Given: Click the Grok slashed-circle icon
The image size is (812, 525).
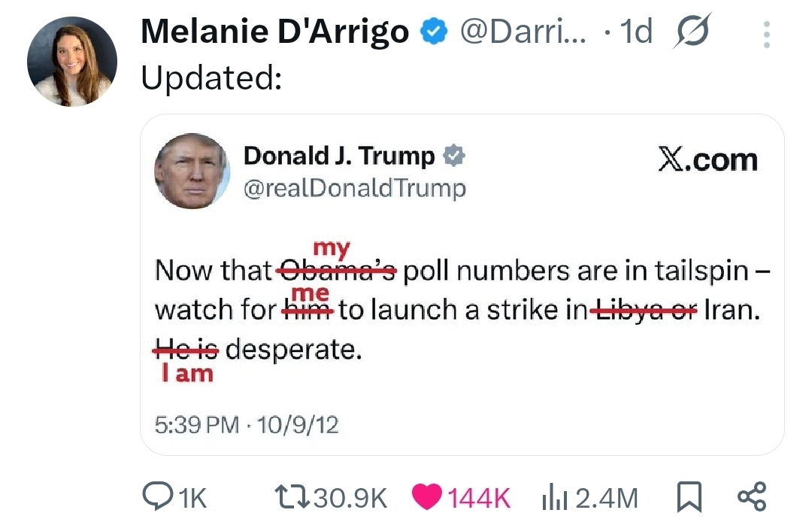Looking at the screenshot, I should 692,31.
